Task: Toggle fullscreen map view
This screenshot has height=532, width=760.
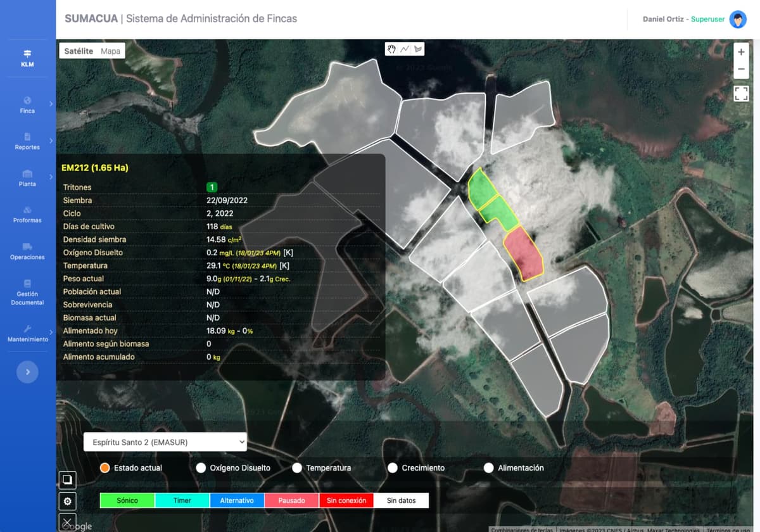Action: pos(741,94)
